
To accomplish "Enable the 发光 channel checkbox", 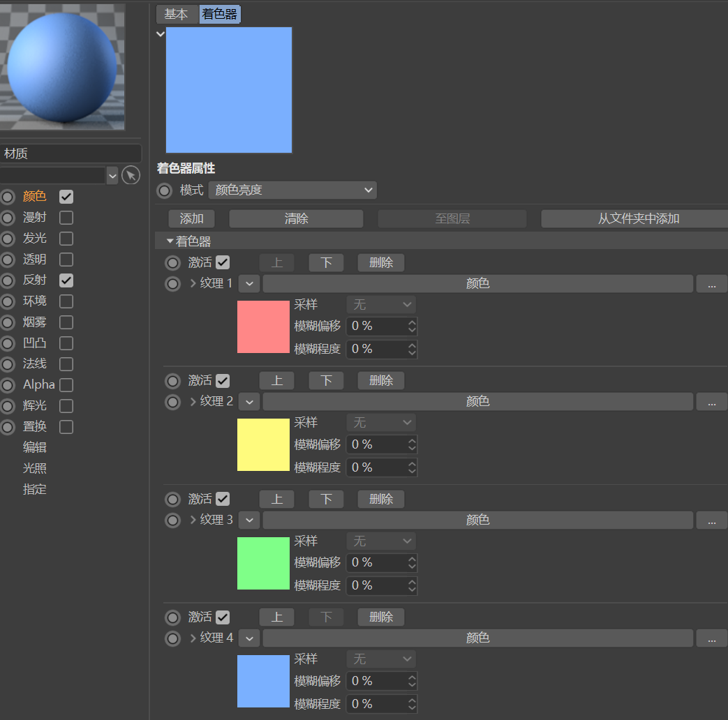I will click(66, 239).
